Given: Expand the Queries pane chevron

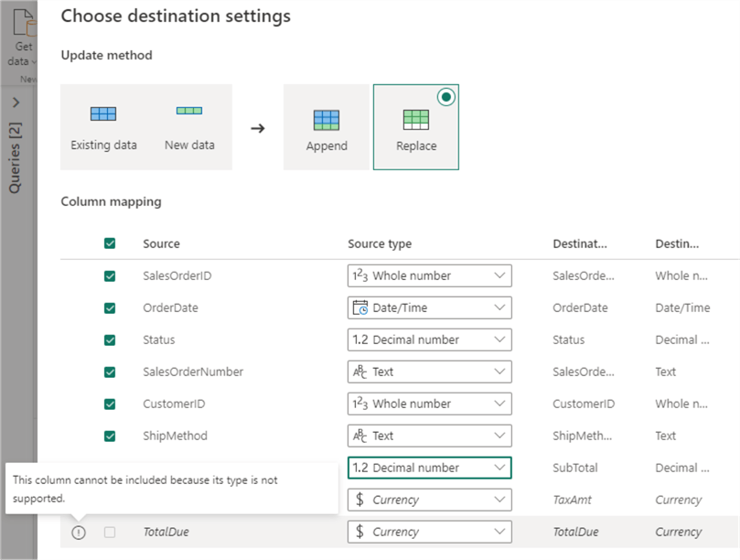Looking at the screenshot, I should click(x=16, y=102).
